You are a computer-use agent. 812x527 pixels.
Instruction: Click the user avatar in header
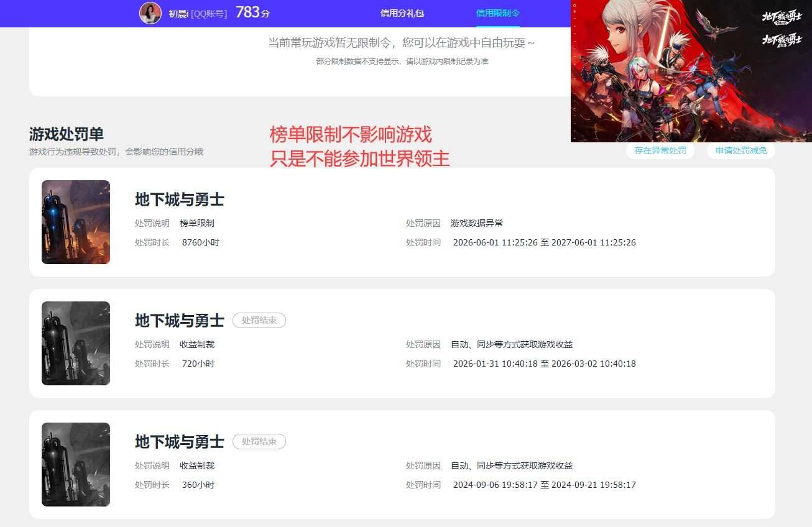(x=150, y=13)
